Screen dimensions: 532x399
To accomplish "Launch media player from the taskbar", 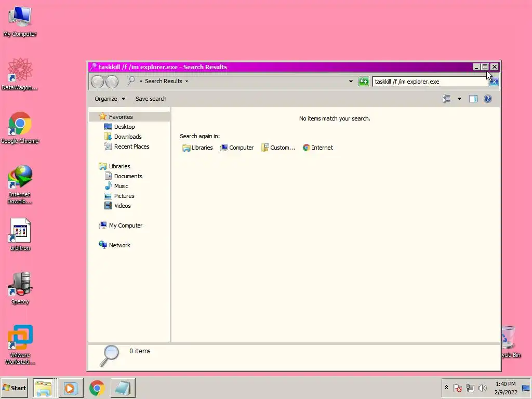I will pyautogui.click(x=71, y=388).
